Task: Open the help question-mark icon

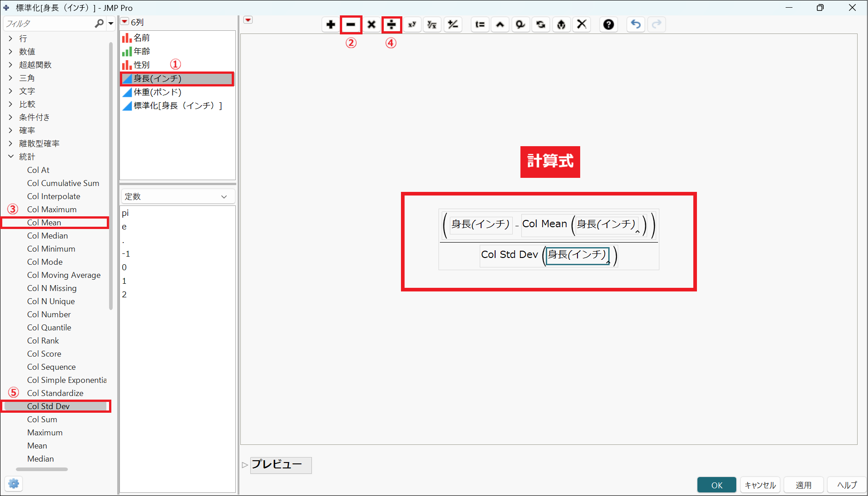Action: (608, 24)
